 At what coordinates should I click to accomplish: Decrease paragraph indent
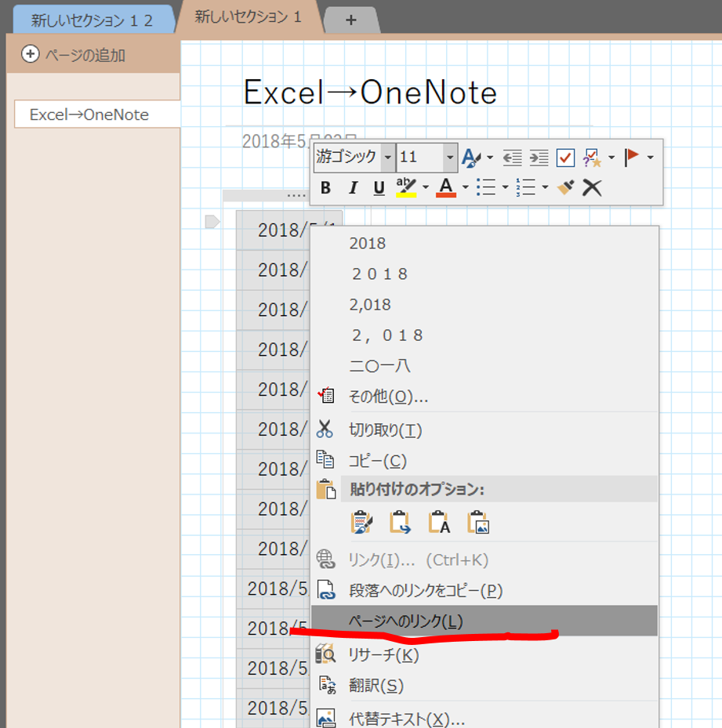pos(510,158)
